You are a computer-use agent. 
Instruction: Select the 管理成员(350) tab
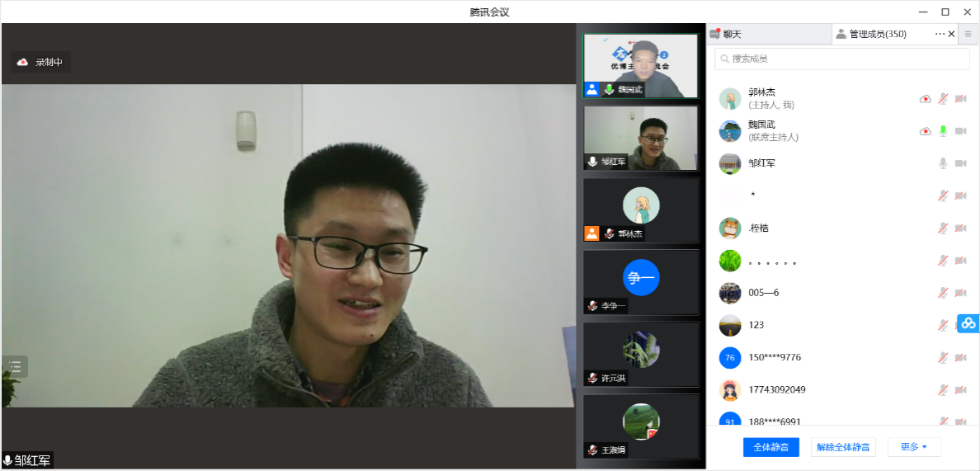click(x=876, y=34)
